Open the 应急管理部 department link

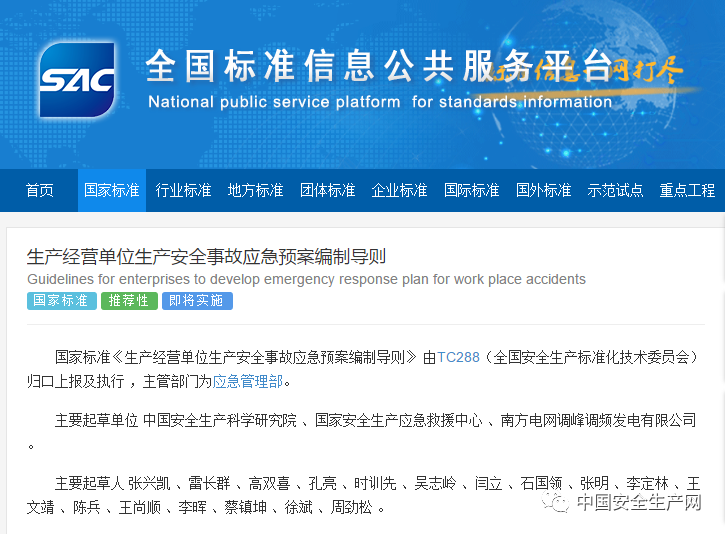pos(247,381)
